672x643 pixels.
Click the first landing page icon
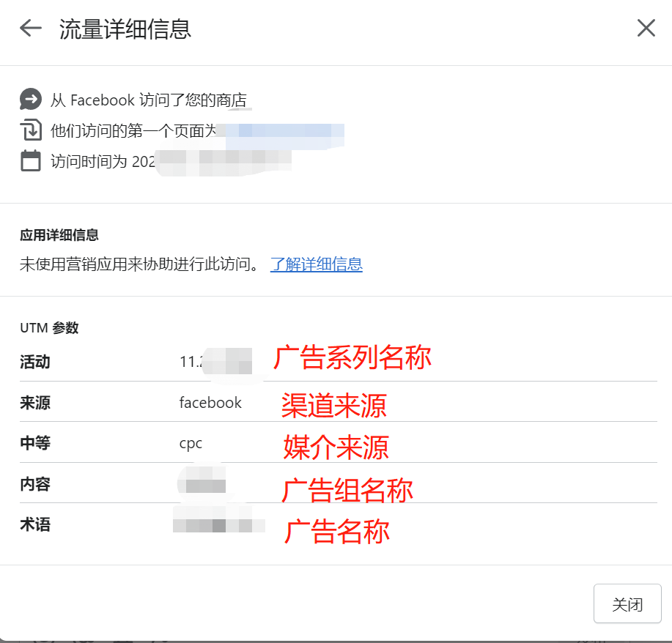pos(31,130)
